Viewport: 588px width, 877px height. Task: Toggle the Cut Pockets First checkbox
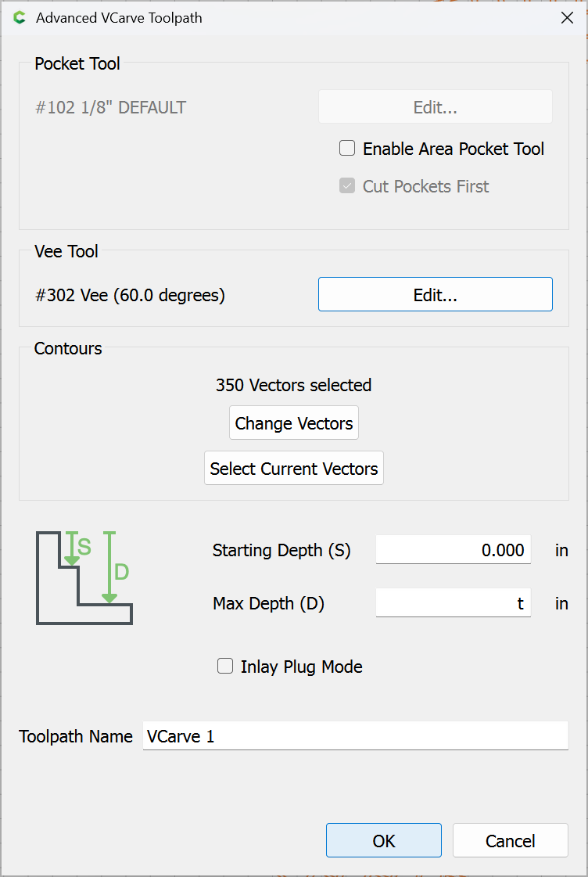click(347, 185)
